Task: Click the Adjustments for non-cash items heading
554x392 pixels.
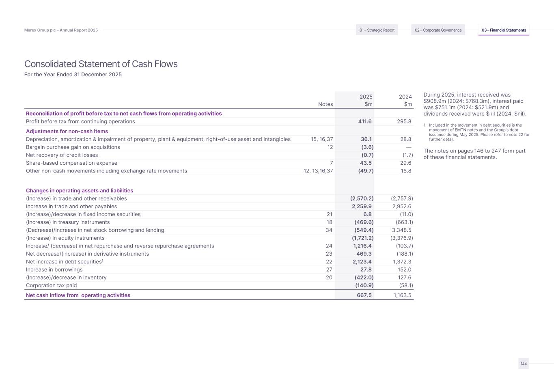Action: click(67, 131)
